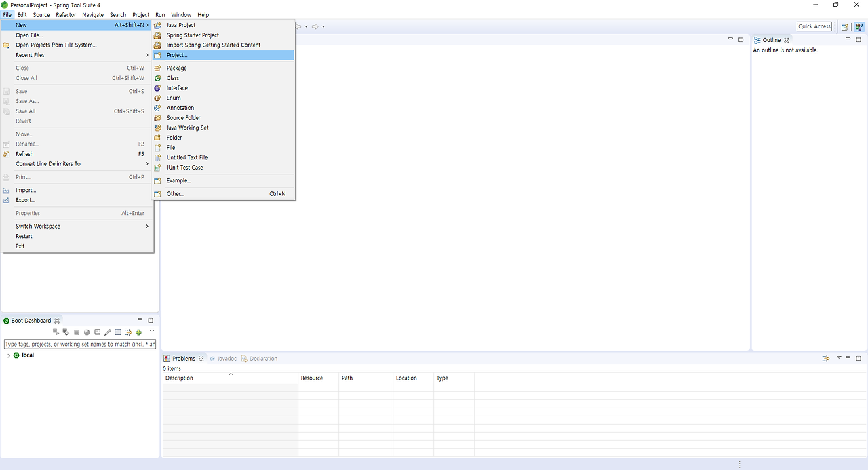868x470 pixels.
Task: Click the Source Folder icon
Action: tap(158, 118)
